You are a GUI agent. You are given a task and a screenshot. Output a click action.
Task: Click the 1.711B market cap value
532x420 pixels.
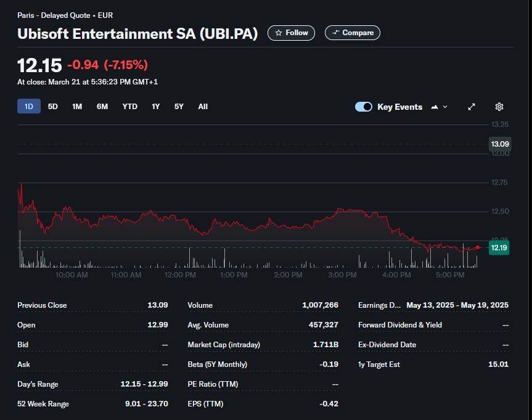325,345
